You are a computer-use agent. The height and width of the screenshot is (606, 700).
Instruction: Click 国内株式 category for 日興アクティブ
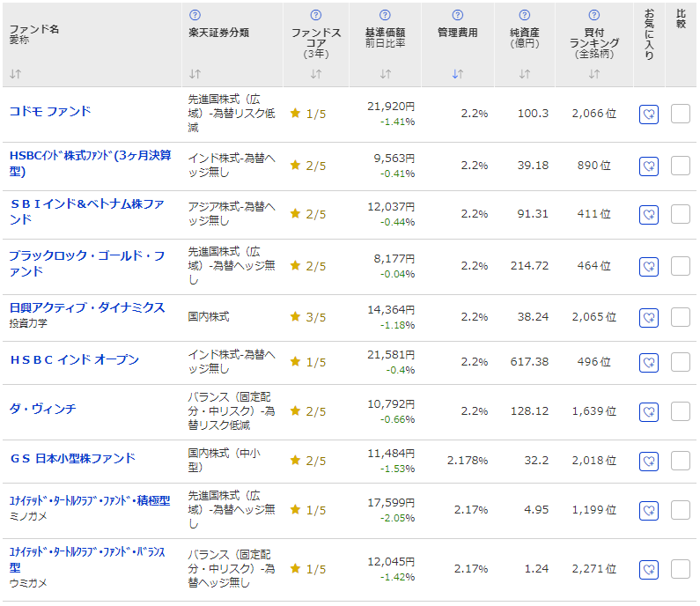[209, 317]
